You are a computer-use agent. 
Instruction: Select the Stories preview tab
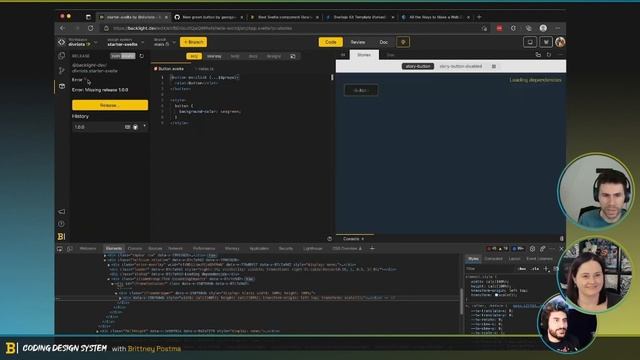tap(364, 55)
